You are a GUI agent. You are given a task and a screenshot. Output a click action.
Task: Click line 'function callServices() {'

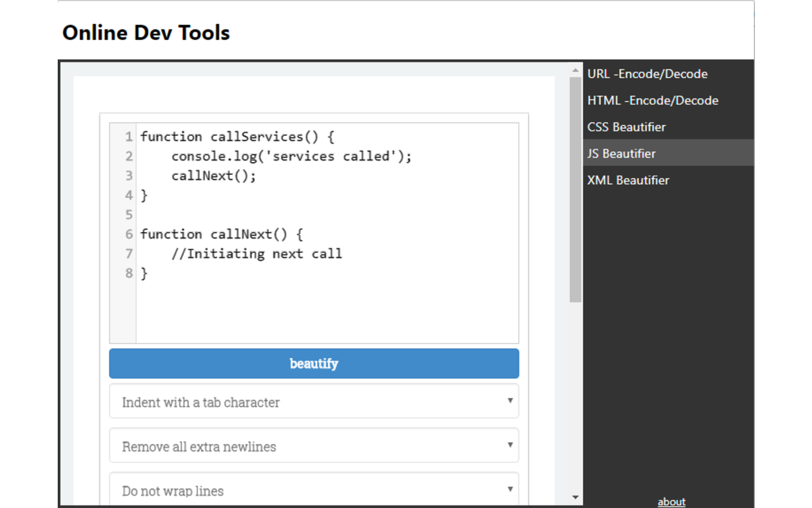pos(237,137)
